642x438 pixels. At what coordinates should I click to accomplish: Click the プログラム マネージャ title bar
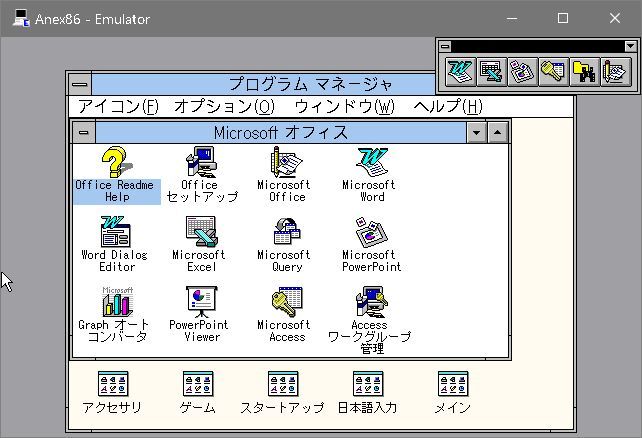264,85
